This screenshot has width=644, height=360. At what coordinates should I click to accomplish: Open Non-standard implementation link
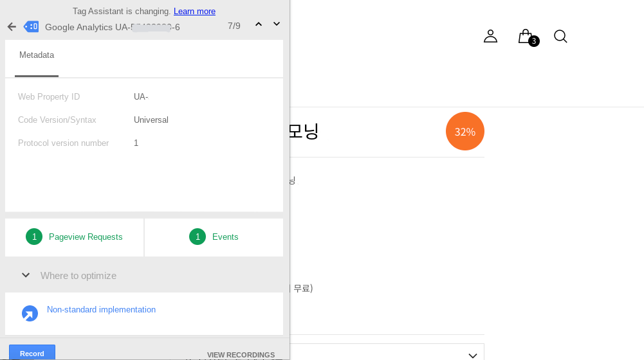click(x=101, y=309)
